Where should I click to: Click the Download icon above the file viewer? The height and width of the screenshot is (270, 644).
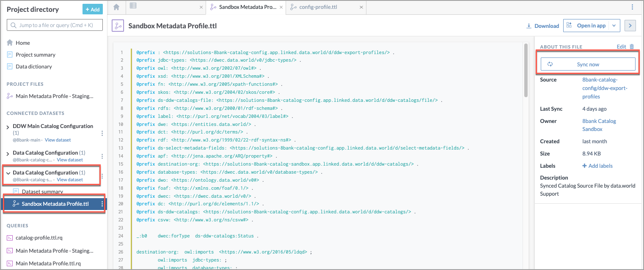(x=528, y=26)
